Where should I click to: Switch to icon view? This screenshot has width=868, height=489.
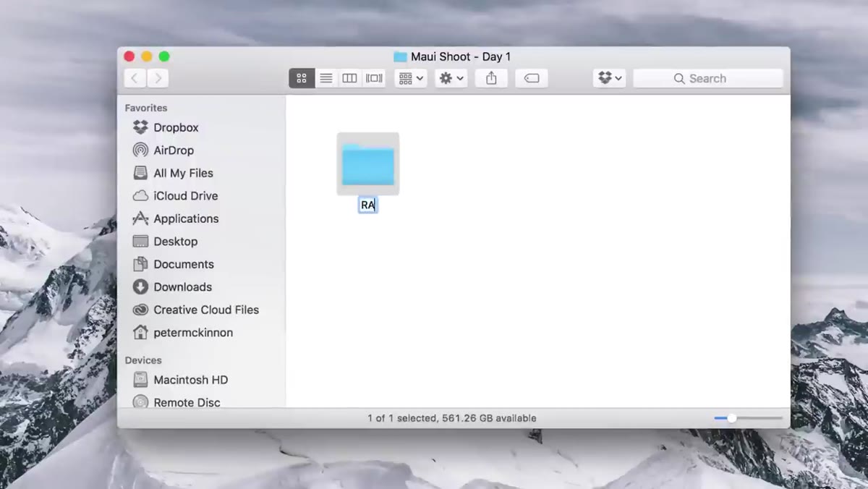[x=302, y=78]
